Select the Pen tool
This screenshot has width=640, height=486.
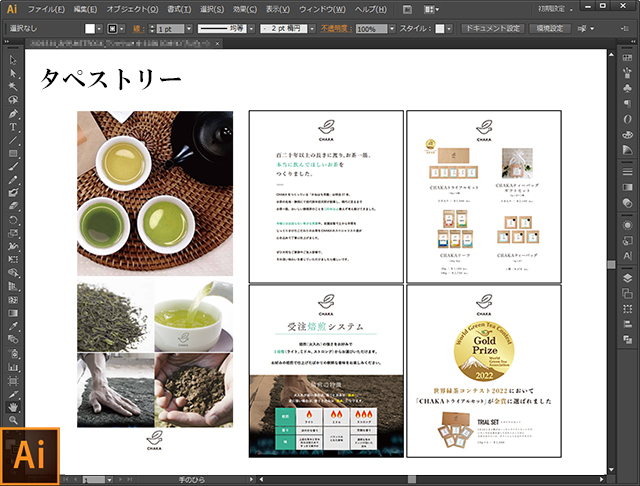[13, 113]
